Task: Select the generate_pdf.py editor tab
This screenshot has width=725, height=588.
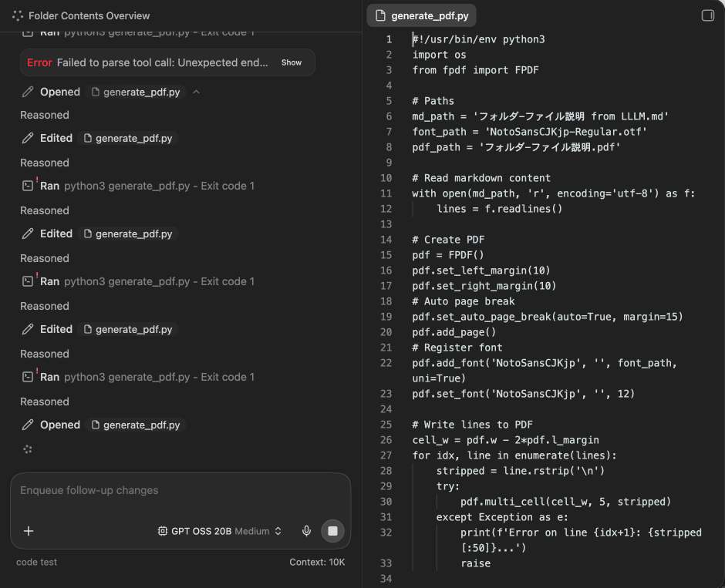Action: pos(422,15)
